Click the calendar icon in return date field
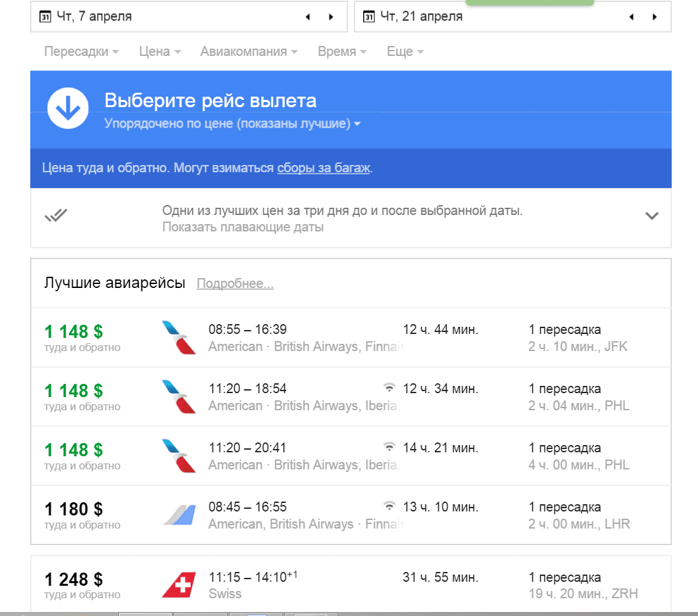Image resolution: width=698 pixels, height=616 pixels. click(x=369, y=16)
